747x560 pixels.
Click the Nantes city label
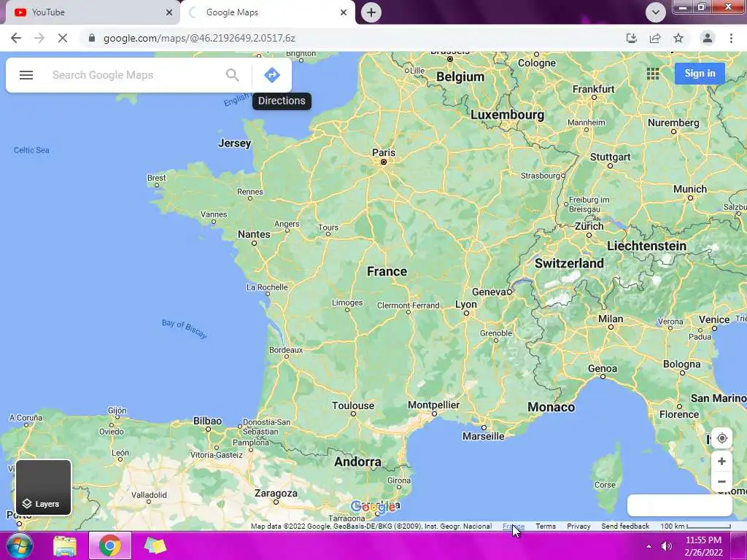(254, 234)
